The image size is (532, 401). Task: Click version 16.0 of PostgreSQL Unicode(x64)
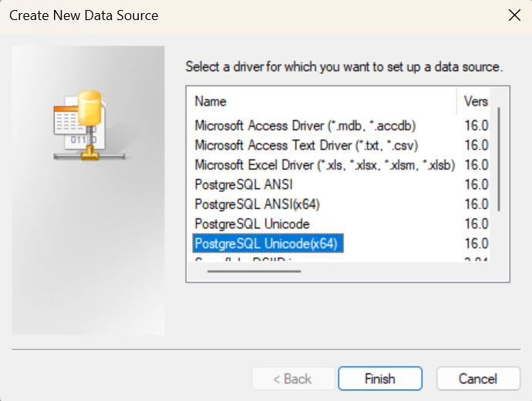[476, 244]
